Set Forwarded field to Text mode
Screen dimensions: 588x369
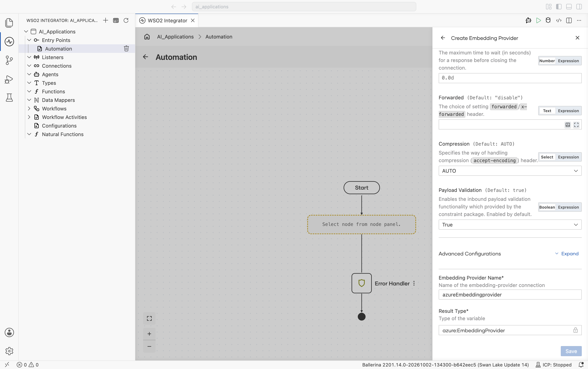(547, 111)
